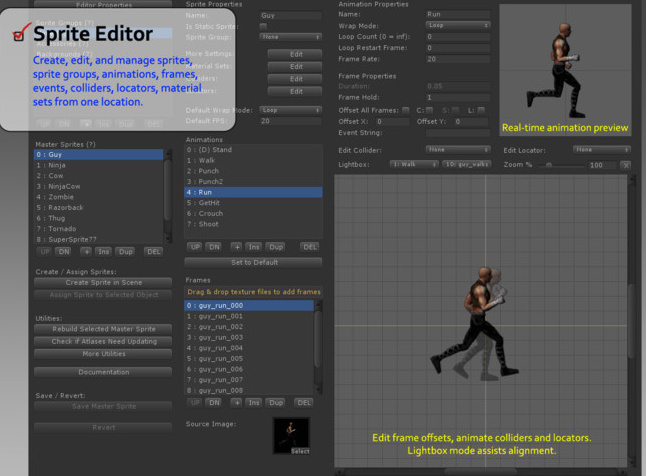Click the Default FPS field
The image size is (646, 476).
click(291, 121)
